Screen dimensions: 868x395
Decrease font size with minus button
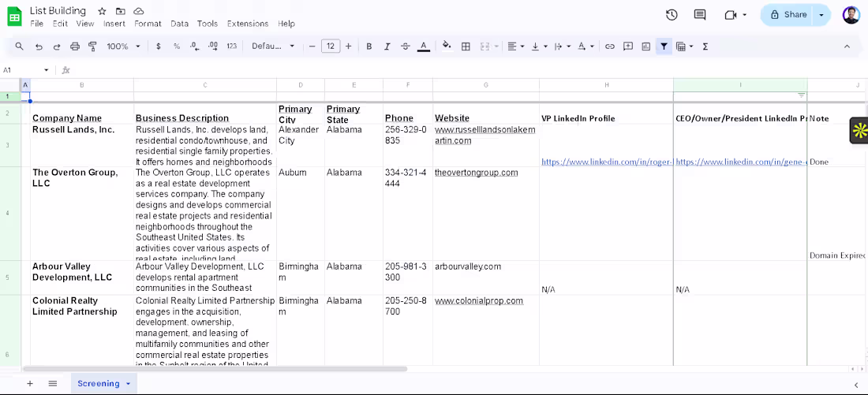[312, 47]
